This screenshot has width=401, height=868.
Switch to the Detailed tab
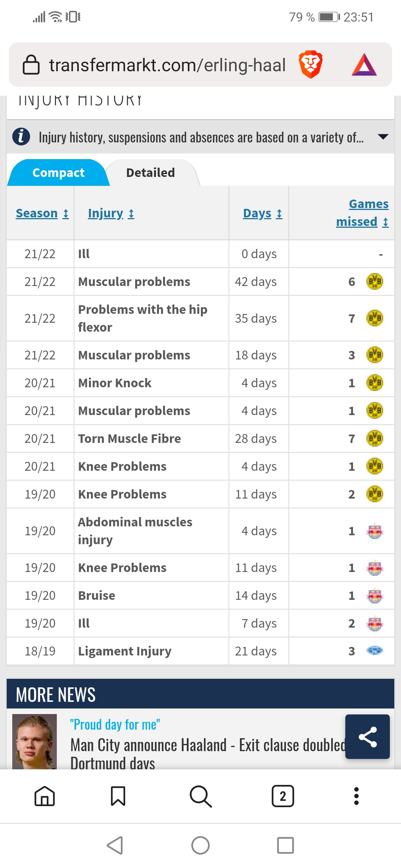pos(150,172)
